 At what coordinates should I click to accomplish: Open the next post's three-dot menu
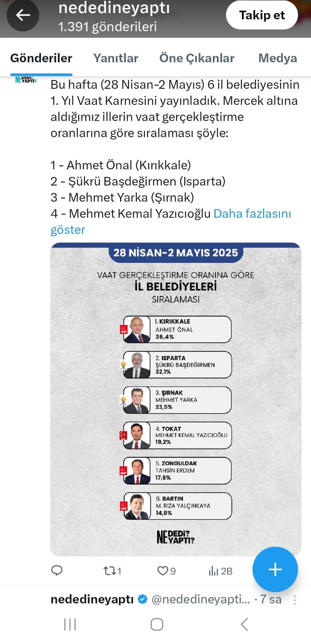[295, 600]
